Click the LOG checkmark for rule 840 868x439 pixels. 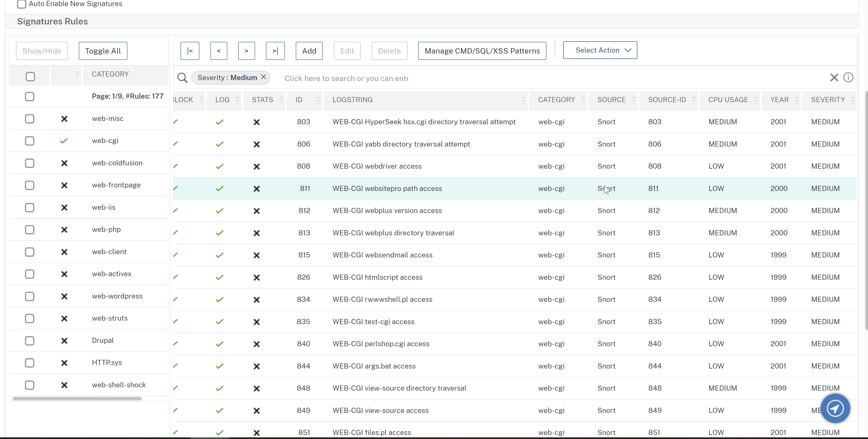[x=220, y=344]
